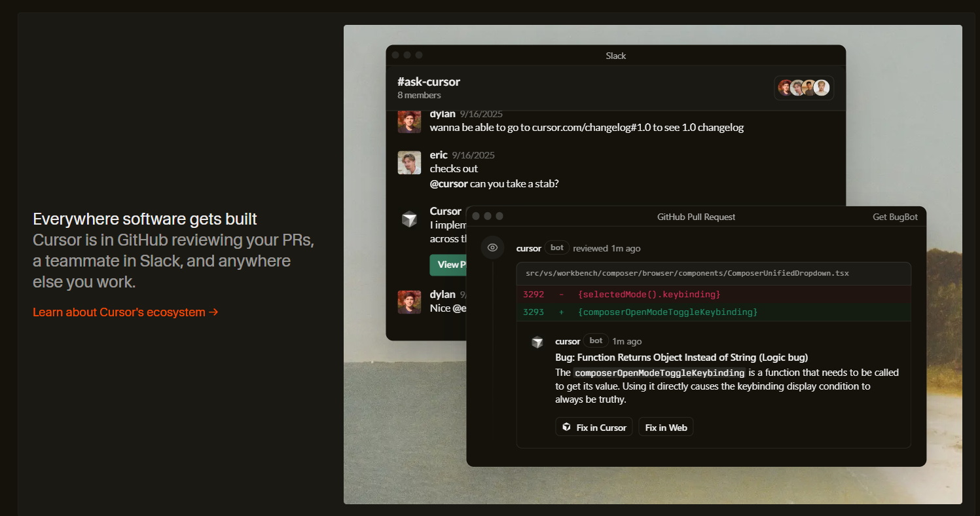Click Get BugBot in the pull request titlebar
This screenshot has height=516, width=980.
pyautogui.click(x=895, y=217)
